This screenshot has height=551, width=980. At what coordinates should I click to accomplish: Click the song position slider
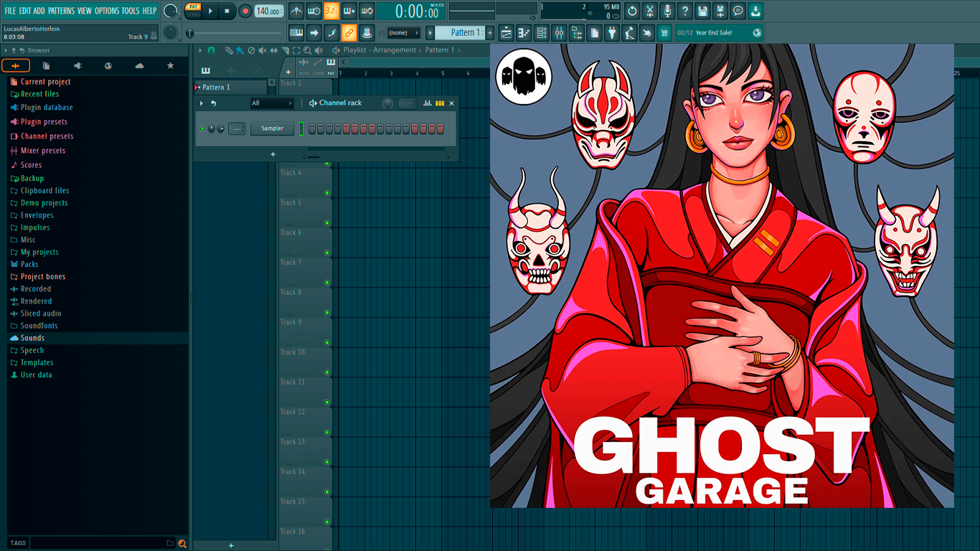(235, 33)
